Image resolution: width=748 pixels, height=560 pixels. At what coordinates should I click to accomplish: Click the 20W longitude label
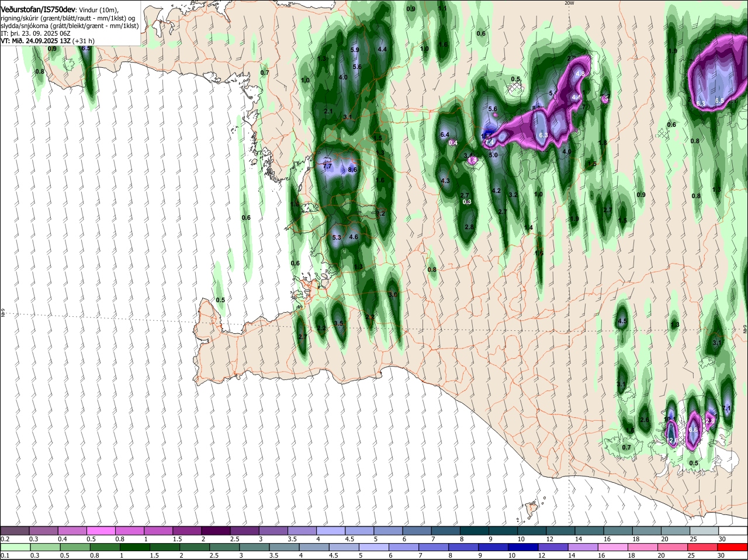pos(570,3)
